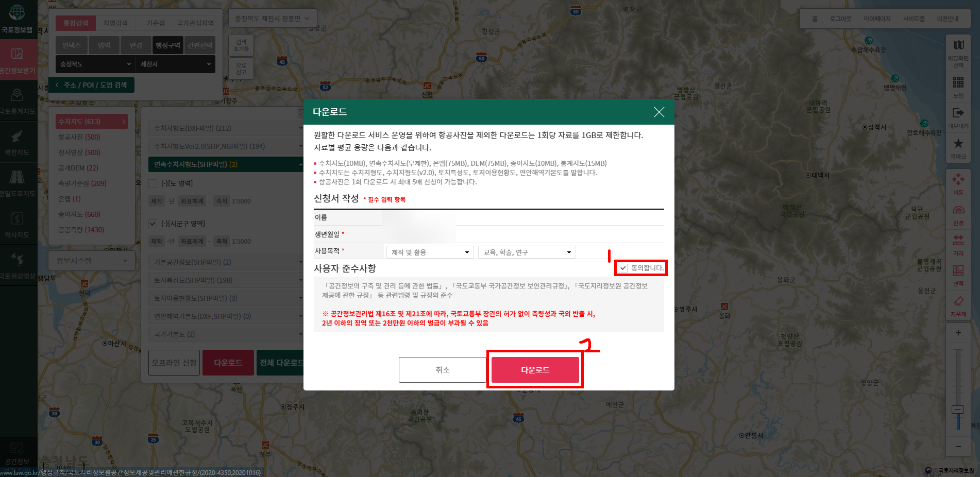Switch to the 지명검색 tab
Screen dimensions: 980x477
tap(115, 23)
